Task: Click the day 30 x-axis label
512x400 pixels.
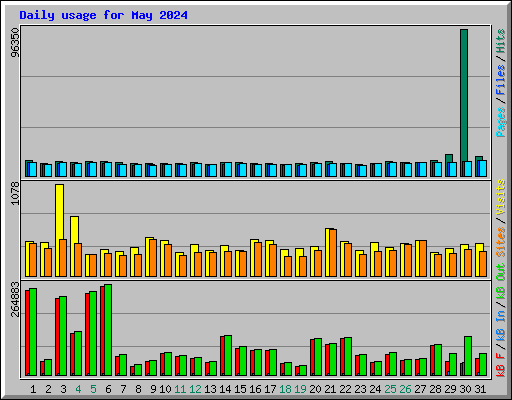Action: coord(465,389)
